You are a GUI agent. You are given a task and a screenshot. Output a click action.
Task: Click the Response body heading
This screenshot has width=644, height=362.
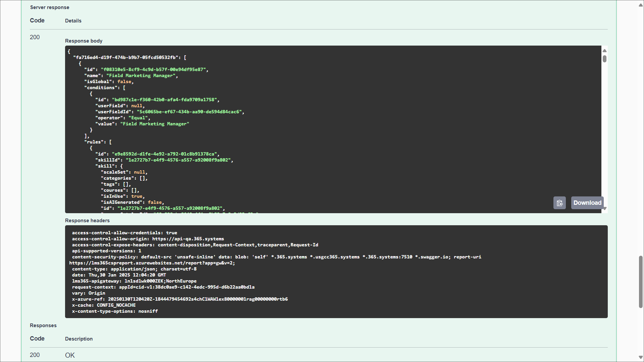pos(84,41)
